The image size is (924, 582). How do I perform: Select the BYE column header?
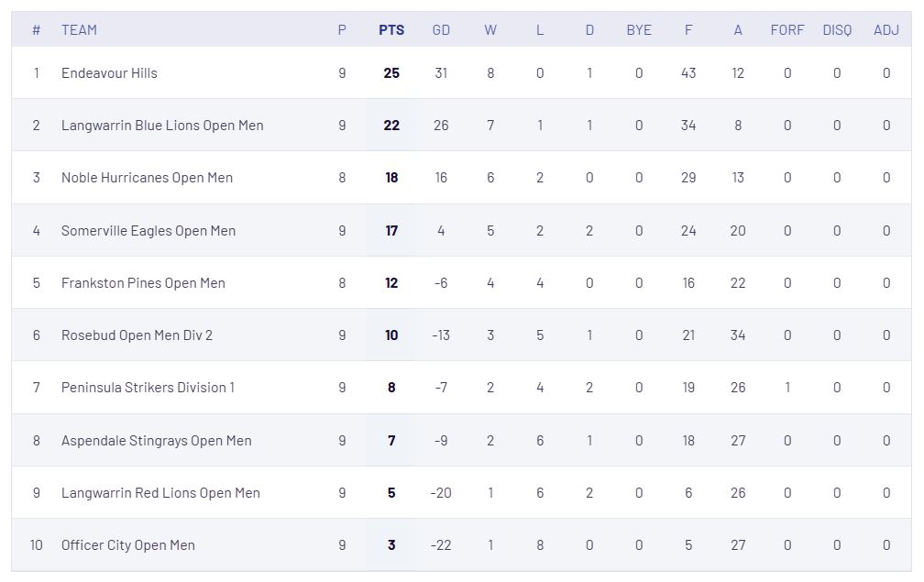tap(639, 30)
